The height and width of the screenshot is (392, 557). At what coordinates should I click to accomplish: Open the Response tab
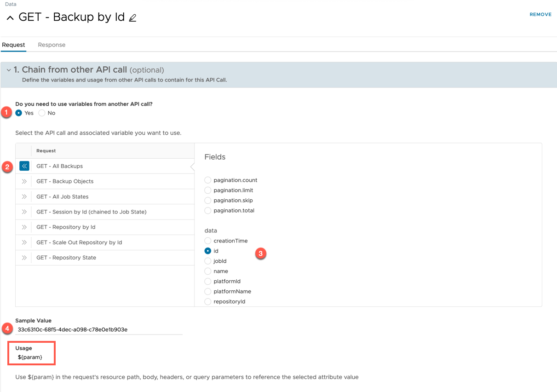tap(52, 45)
